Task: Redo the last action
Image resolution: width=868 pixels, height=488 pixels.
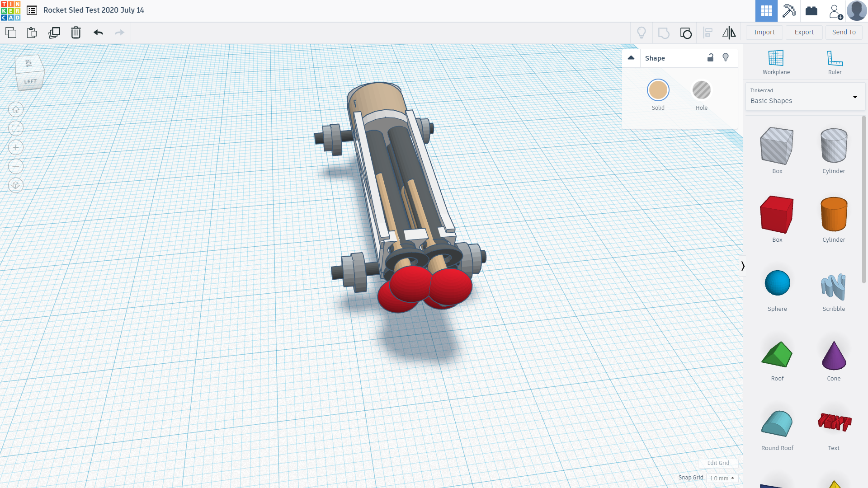Action: 119,33
